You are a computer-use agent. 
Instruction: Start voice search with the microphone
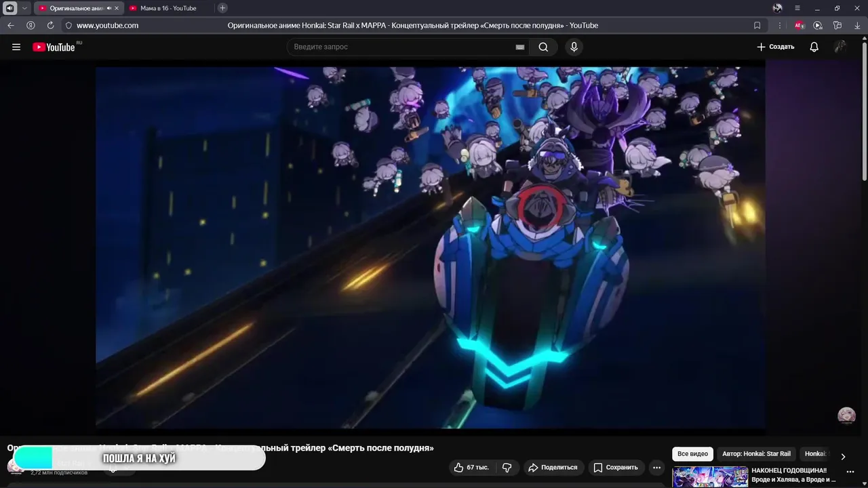574,47
